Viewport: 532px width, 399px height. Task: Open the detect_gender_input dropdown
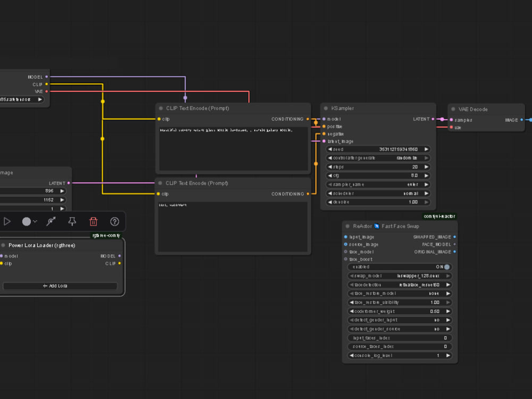(400, 320)
